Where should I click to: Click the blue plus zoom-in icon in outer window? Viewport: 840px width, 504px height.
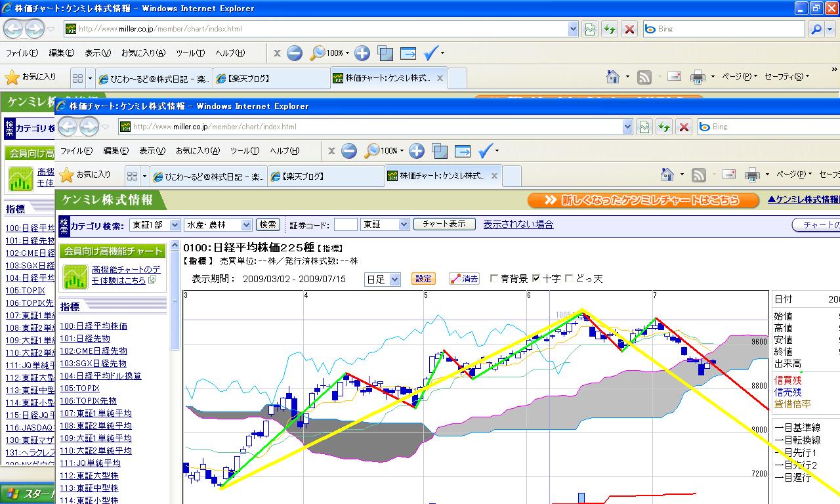362,53
